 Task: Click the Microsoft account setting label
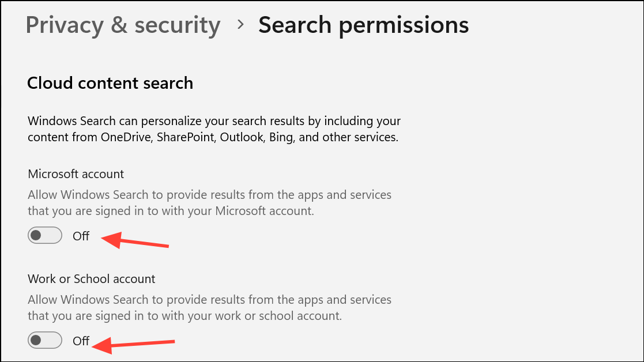click(76, 174)
